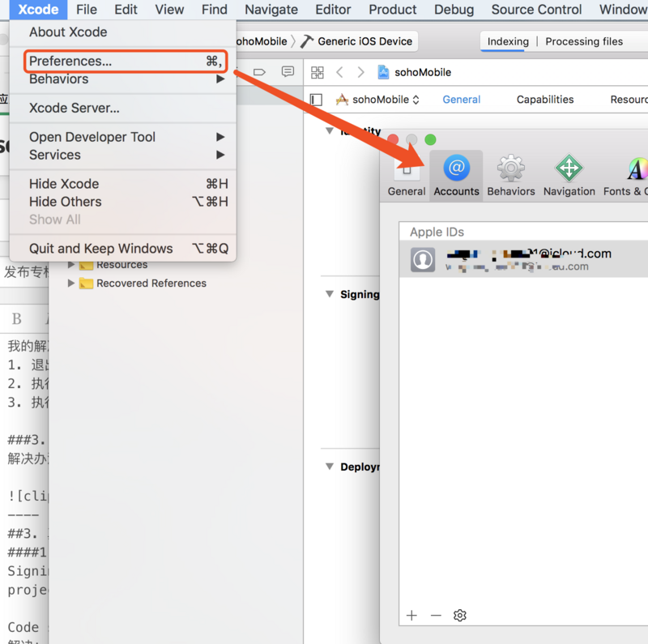648x644 pixels.
Task: Choose Hide Others
Action: pos(123,202)
